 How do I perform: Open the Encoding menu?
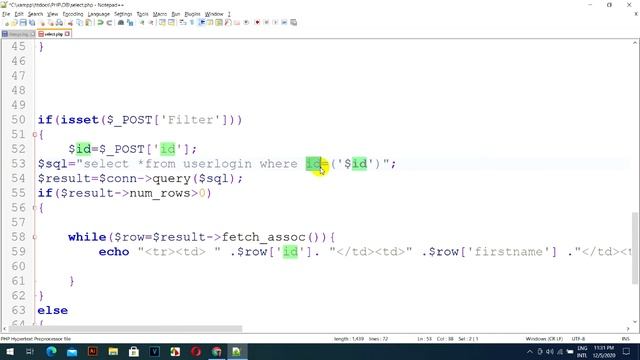(x=73, y=14)
